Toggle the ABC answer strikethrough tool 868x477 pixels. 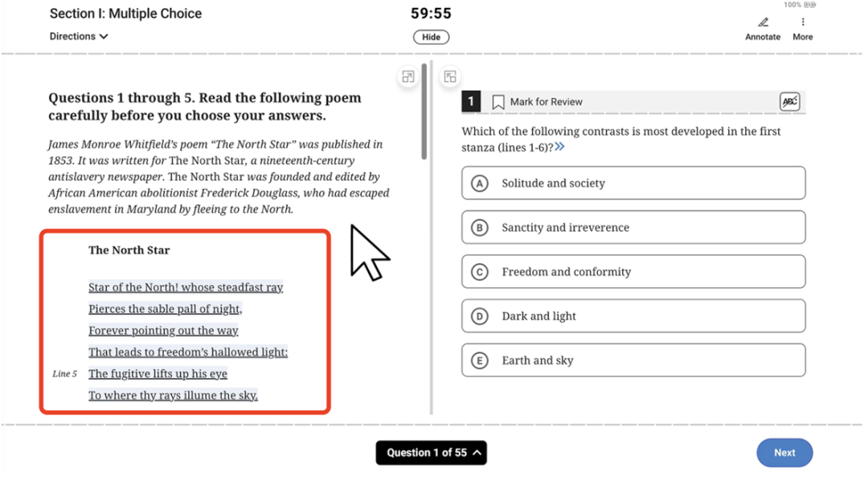pyautogui.click(x=789, y=102)
